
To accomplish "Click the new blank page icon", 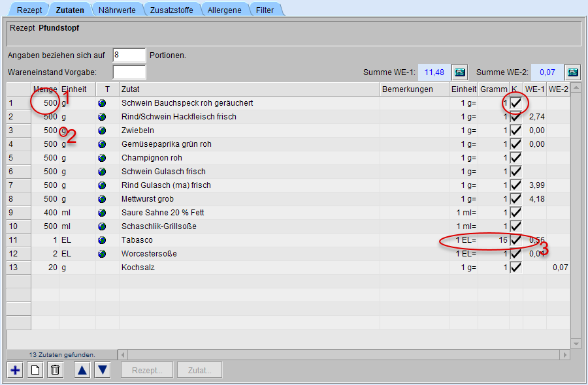I will tap(35, 371).
